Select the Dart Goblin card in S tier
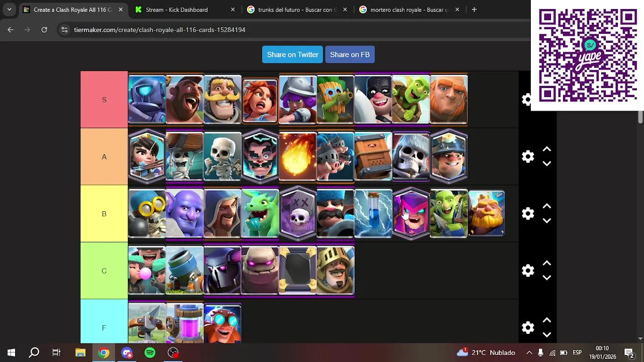 (336, 100)
